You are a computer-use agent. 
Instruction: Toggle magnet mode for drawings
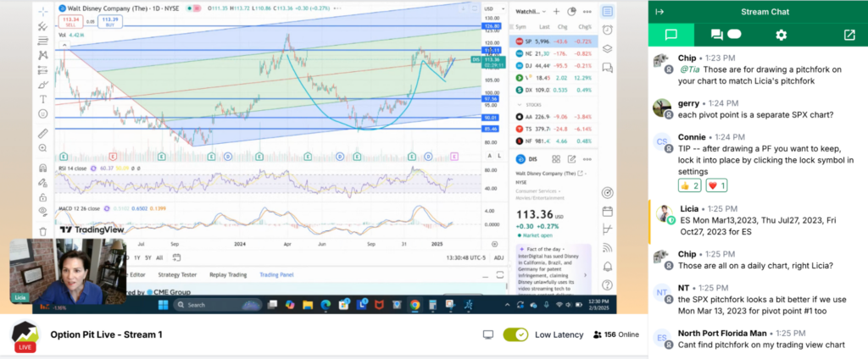point(42,168)
